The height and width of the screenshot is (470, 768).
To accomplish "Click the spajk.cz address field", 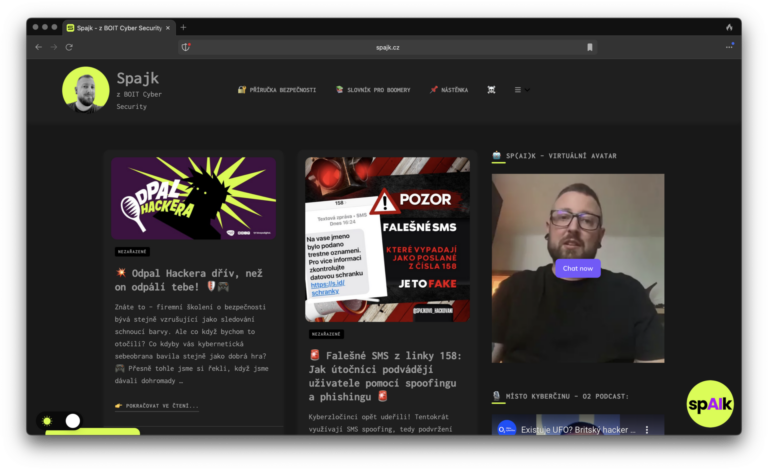I will pyautogui.click(x=387, y=47).
